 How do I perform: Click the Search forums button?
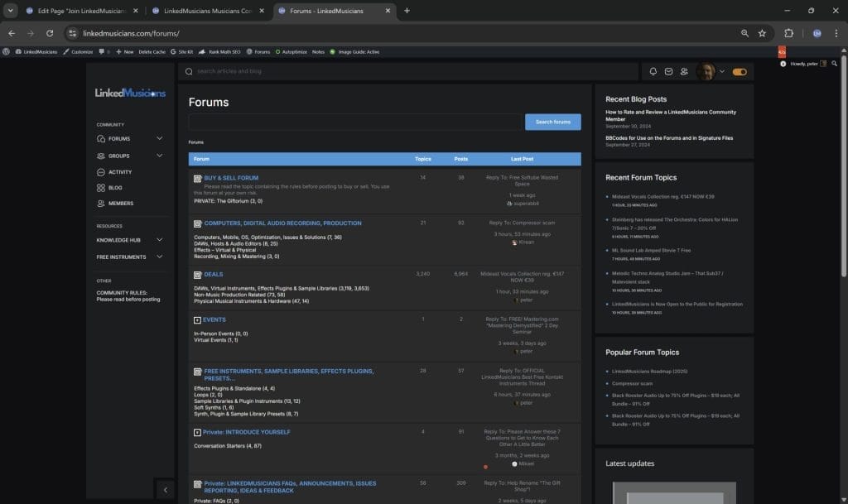point(552,122)
